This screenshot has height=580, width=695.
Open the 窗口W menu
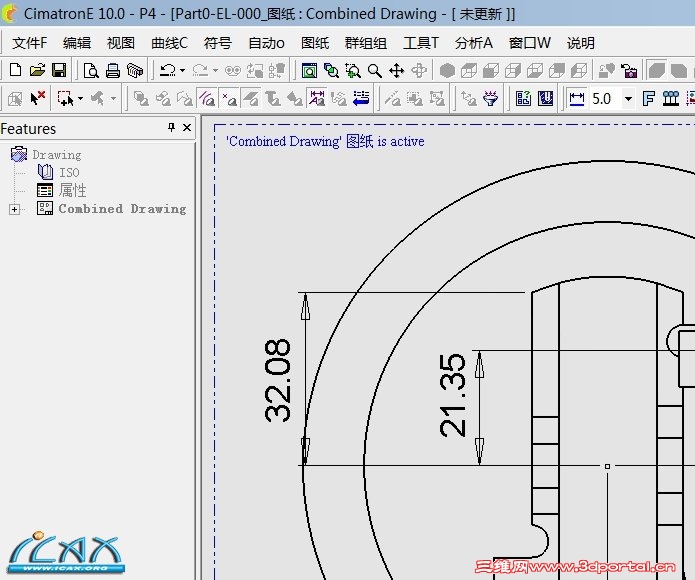tap(530, 43)
